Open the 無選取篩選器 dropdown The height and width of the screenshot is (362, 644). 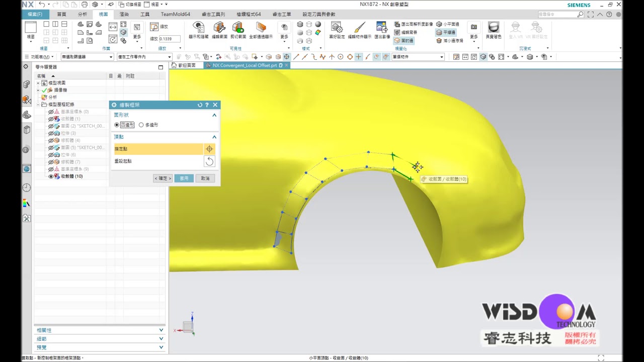(x=87, y=57)
